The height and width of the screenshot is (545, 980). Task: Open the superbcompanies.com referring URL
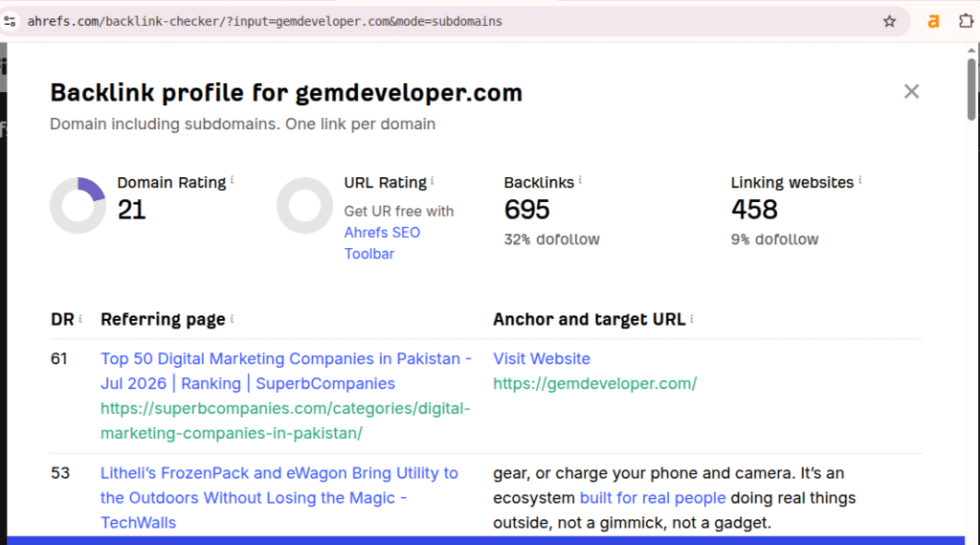tap(285, 420)
